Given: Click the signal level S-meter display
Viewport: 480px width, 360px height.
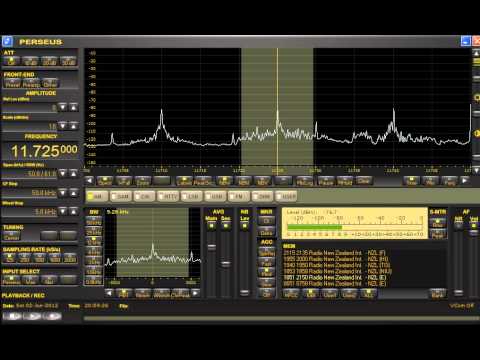Looking at the screenshot, I should pos(355,223).
